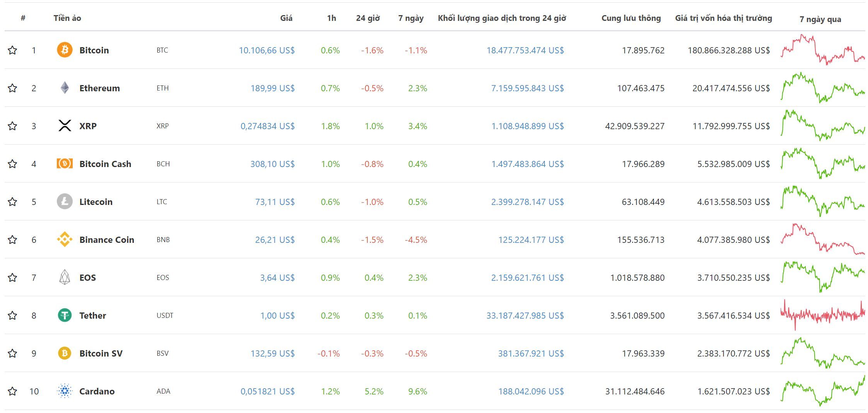Click the Ethereum diamond logo icon
Image resolution: width=868 pixels, height=413 pixels.
[x=65, y=88]
